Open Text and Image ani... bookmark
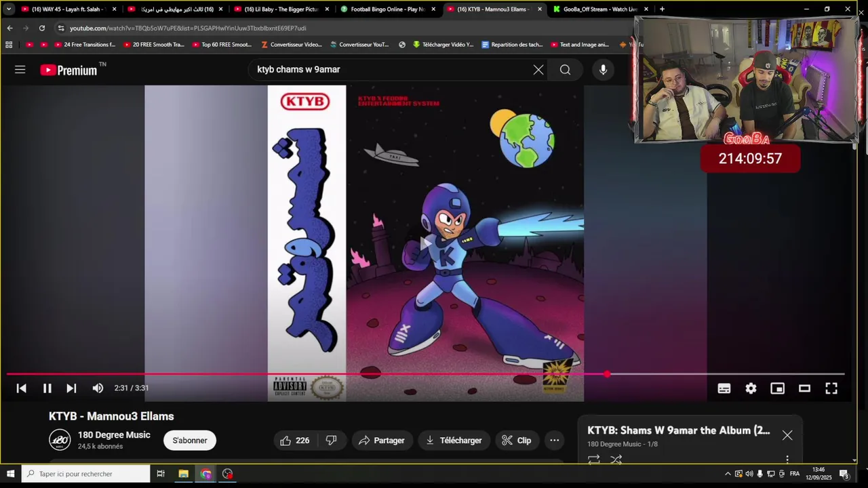Screen dimensions: 868x488 pos(580,45)
